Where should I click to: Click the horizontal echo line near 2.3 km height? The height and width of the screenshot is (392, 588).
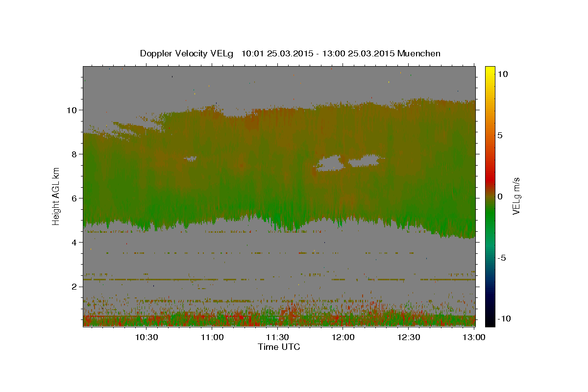(x=279, y=279)
